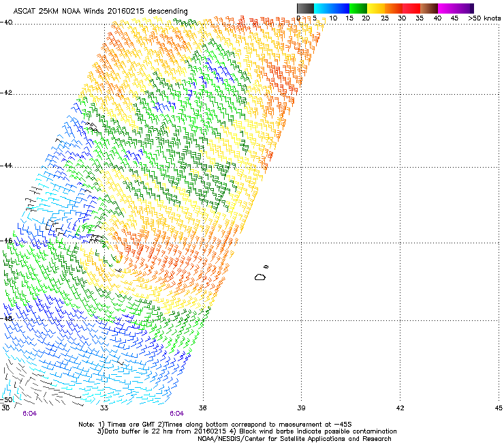Click the purple "6:04" time under longitude 30
The width and height of the screenshot is (504, 443).
tap(29, 414)
